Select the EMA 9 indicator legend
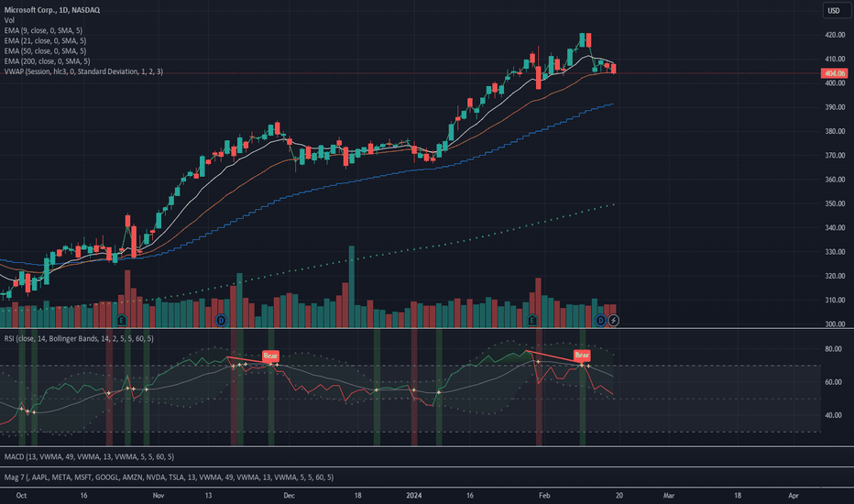Screen dimensions: 854x504 44,30
